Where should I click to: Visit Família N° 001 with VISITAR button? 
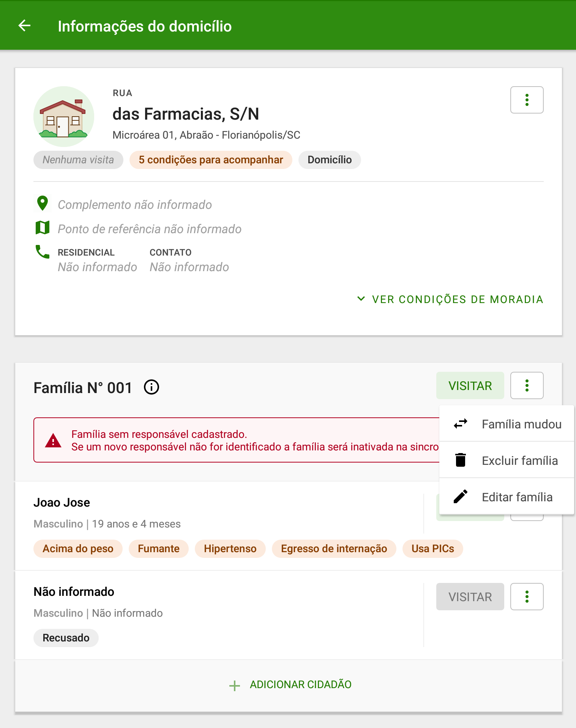470,385
